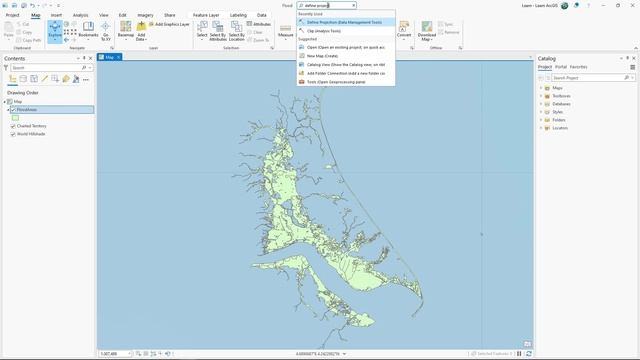640x360 pixels.
Task: Open the Catalog pane hamburger menu
Action: [632, 67]
